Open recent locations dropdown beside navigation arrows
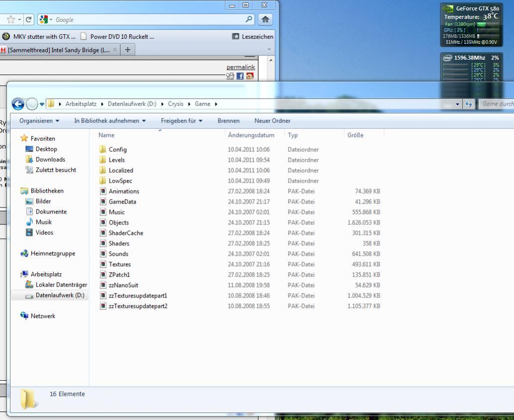This screenshot has height=420, width=514. coord(42,105)
